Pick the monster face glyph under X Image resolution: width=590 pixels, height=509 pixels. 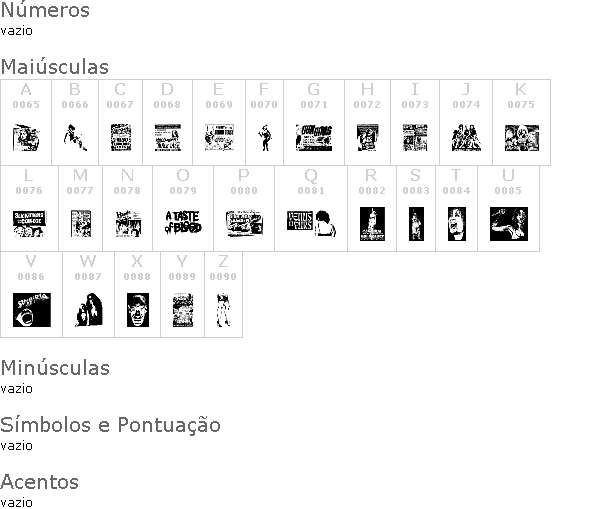tap(138, 310)
